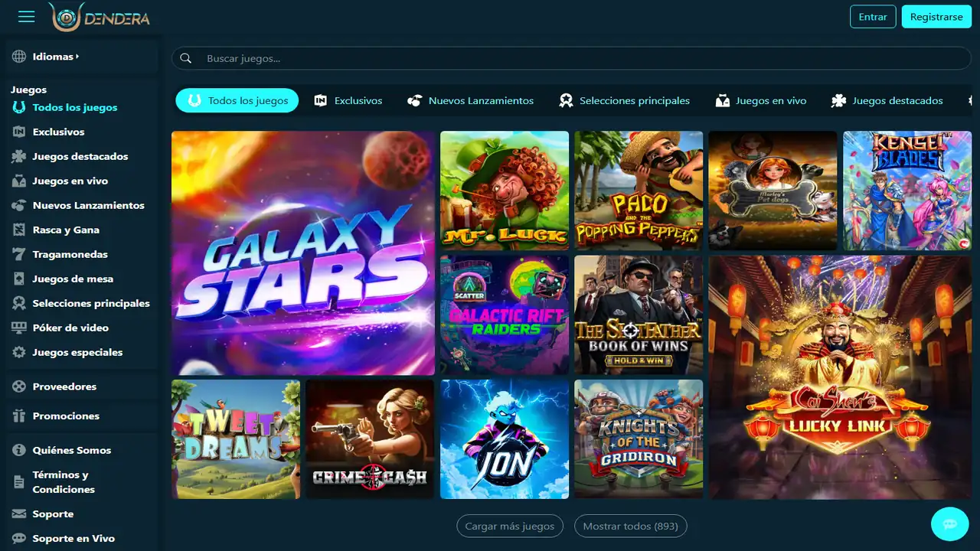Screen dimensions: 980x551
Task: Open the Crime Cash game
Action: click(x=370, y=439)
